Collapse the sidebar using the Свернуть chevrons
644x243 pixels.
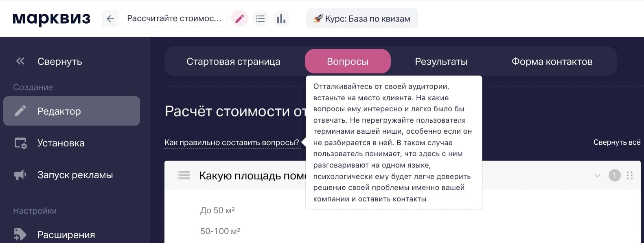(19, 61)
